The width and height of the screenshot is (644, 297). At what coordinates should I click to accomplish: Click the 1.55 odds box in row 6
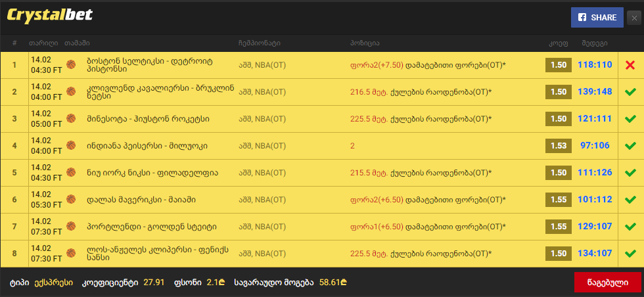(x=559, y=200)
